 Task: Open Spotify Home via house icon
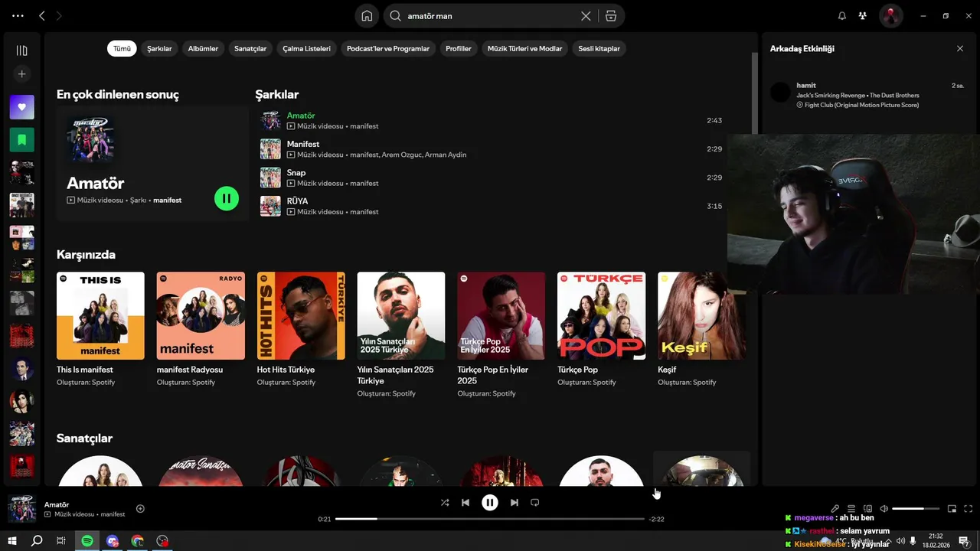(x=367, y=15)
